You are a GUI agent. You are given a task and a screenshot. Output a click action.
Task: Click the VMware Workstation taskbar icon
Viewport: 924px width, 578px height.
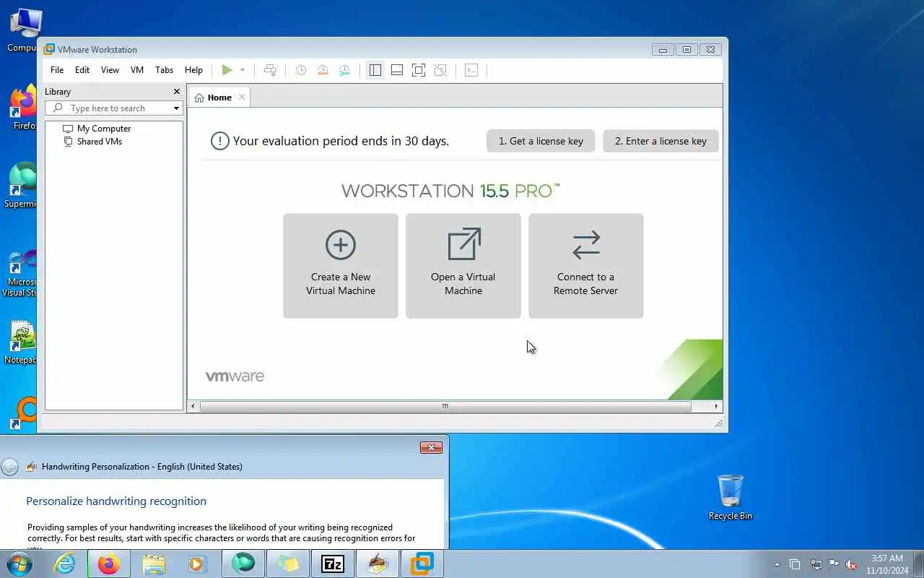[x=422, y=564]
